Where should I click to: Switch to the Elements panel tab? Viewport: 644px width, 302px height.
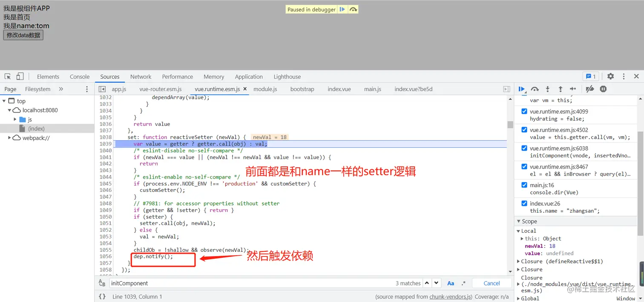point(48,77)
